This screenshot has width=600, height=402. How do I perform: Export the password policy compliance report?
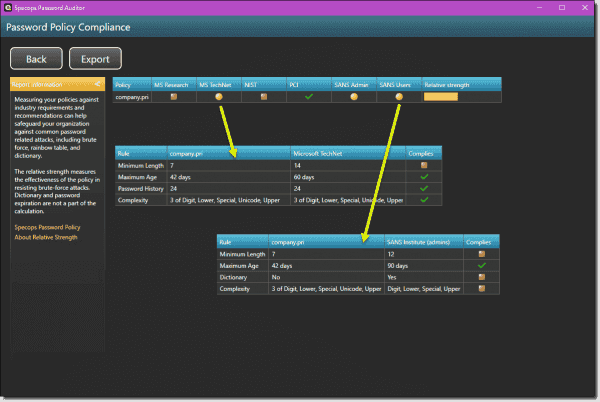(95, 59)
